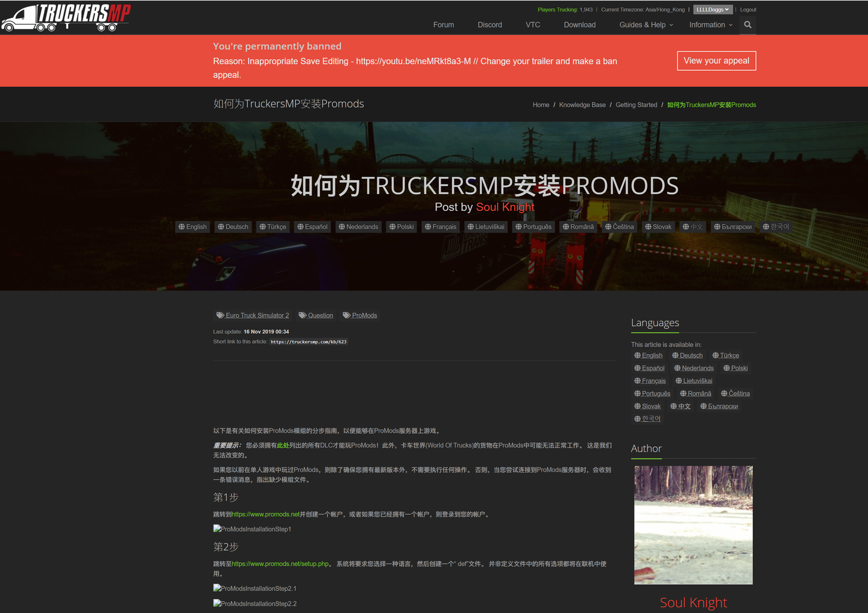The height and width of the screenshot is (613, 868).
Task: Open the site search magnifier icon
Action: pyautogui.click(x=747, y=25)
